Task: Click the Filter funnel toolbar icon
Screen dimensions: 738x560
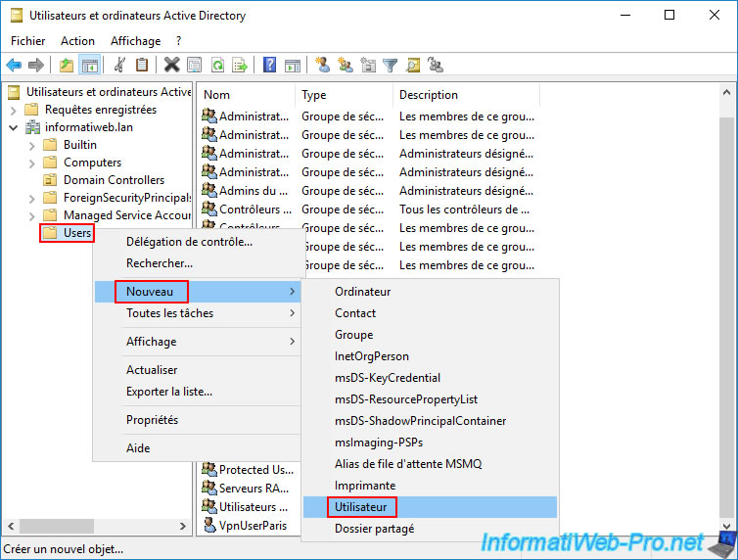Action: [391, 66]
